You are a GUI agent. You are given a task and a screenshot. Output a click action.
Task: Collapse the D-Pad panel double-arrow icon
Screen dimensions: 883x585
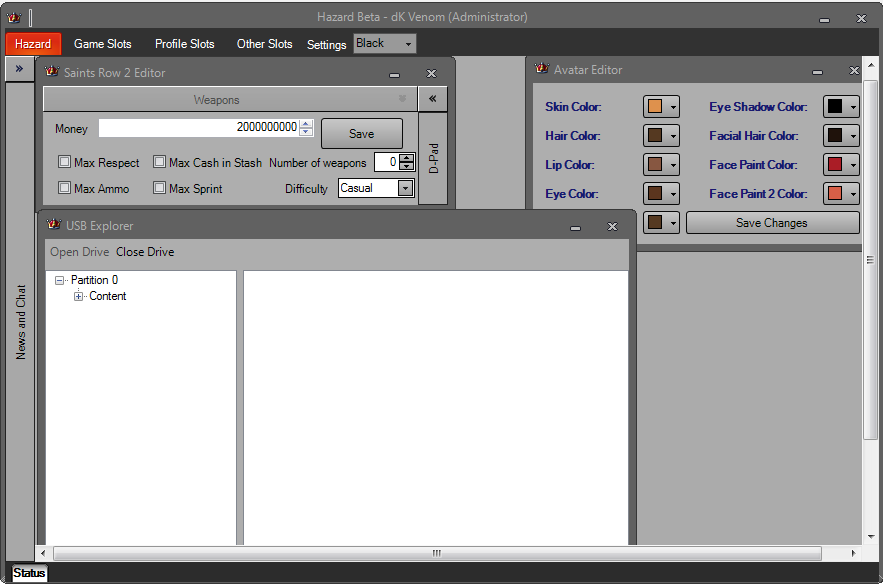pos(432,99)
